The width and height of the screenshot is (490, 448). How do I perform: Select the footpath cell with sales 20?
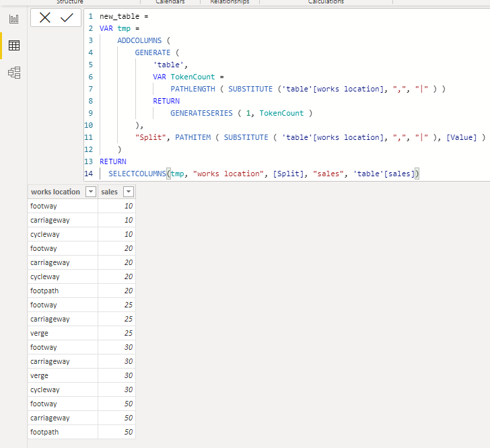point(63,291)
